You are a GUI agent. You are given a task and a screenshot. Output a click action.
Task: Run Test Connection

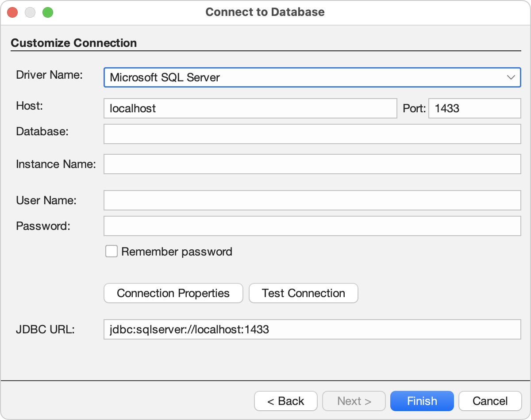click(x=303, y=293)
